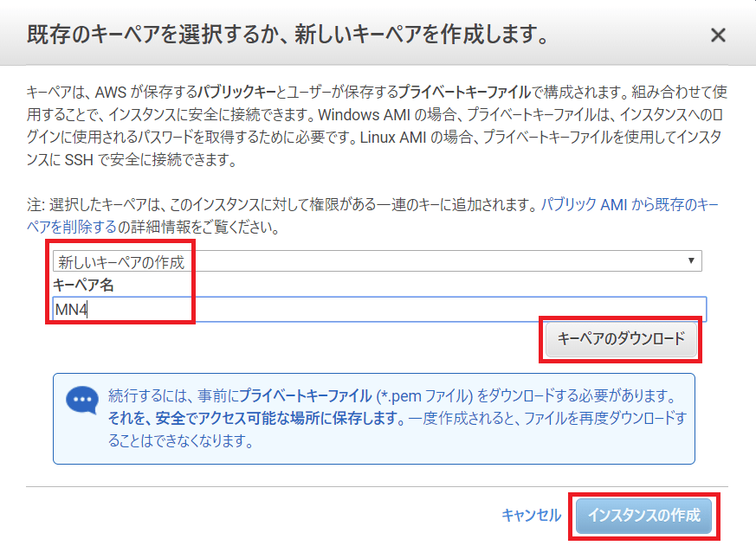This screenshot has height=552, width=756.
Task: Click the blue speech bubble info icon
Action: point(83,401)
